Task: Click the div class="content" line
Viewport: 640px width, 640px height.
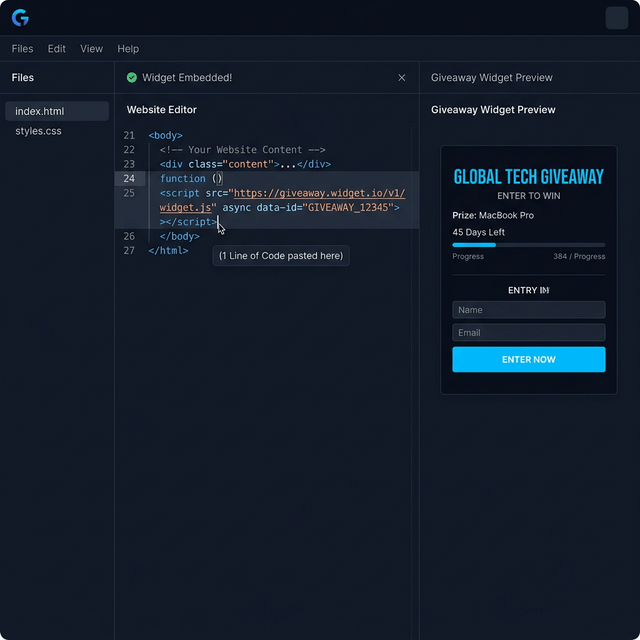Action: click(x=245, y=164)
